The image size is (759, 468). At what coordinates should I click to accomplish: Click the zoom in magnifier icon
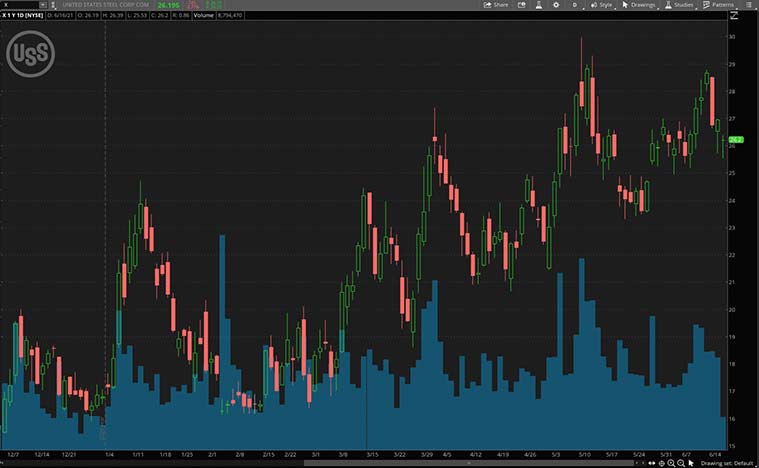click(x=672, y=463)
